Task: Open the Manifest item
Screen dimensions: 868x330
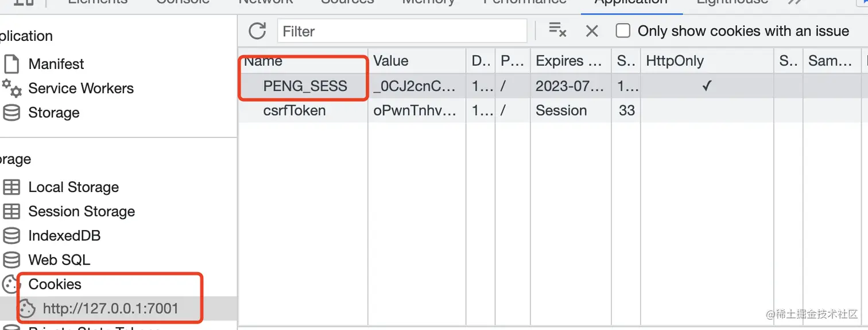Action: [x=56, y=64]
